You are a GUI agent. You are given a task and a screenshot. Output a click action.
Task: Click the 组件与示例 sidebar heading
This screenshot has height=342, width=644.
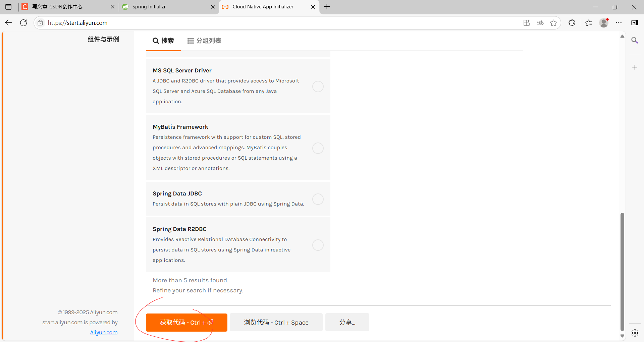click(103, 39)
